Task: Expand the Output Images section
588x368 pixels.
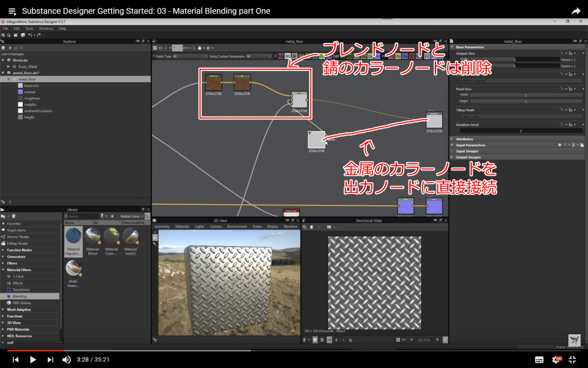Action: [x=452, y=158]
